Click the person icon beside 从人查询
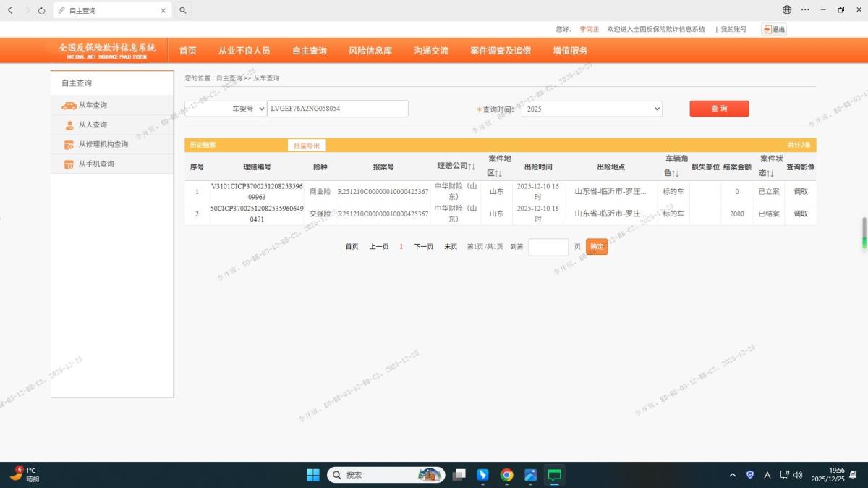Viewport: 868px width, 488px height. [x=69, y=125]
